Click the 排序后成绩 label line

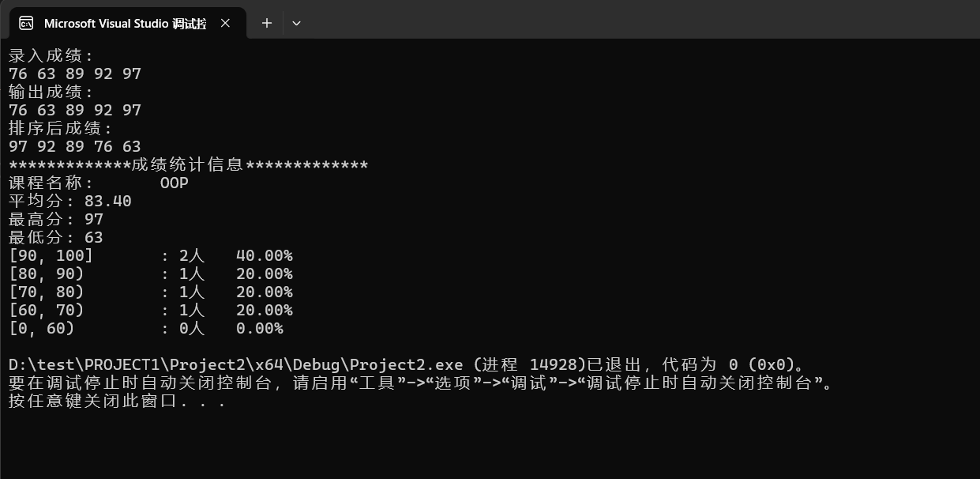pos(61,128)
